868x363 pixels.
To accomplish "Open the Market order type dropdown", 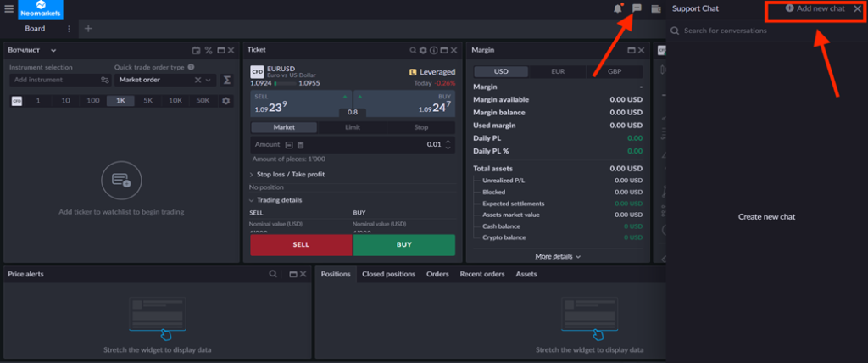I will click(x=164, y=80).
